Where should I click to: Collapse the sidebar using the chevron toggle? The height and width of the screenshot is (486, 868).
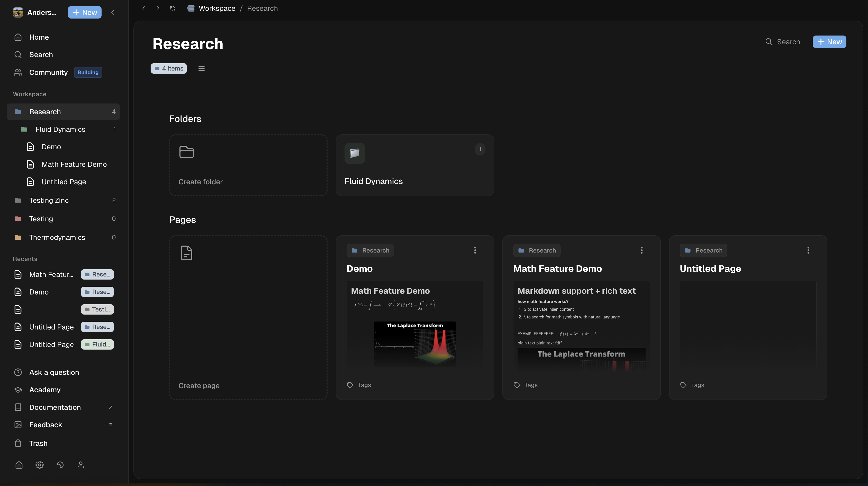point(113,12)
